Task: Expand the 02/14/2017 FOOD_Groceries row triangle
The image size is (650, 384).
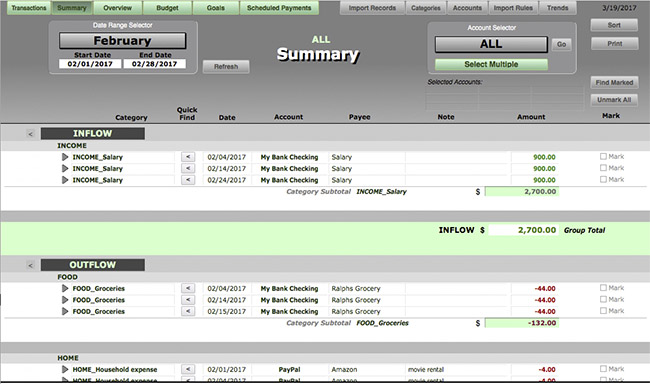Action: [65, 300]
